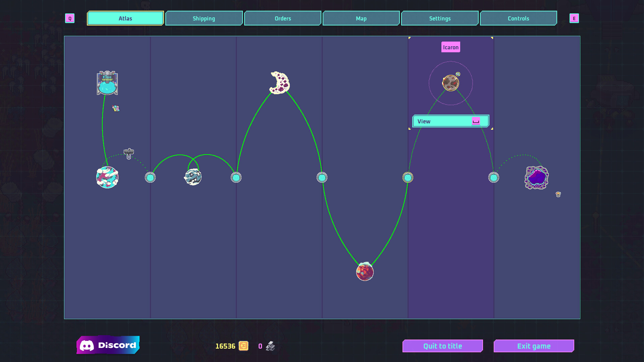The width and height of the screenshot is (644, 362).
Task: Switch to the Map tab
Action: 361,18
